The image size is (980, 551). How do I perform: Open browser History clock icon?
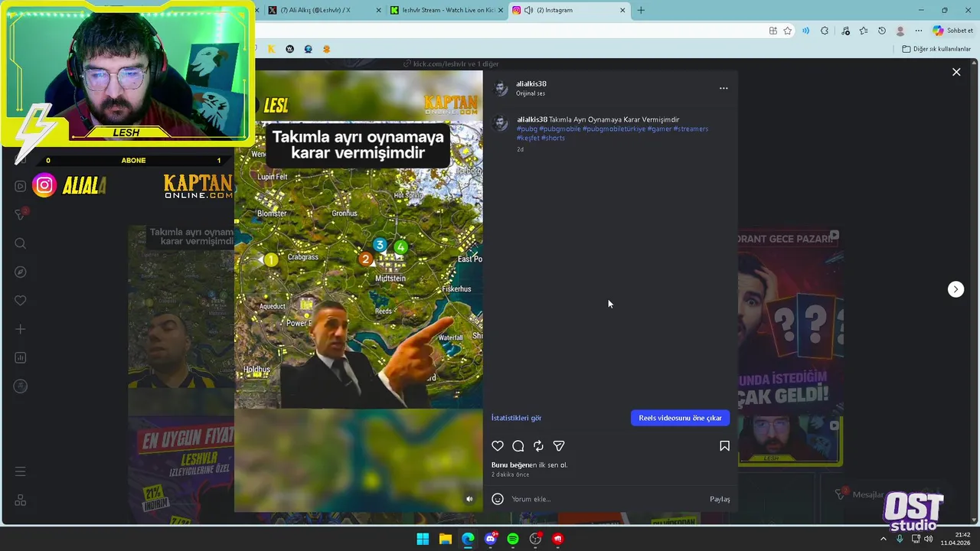(x=882, y=31)
